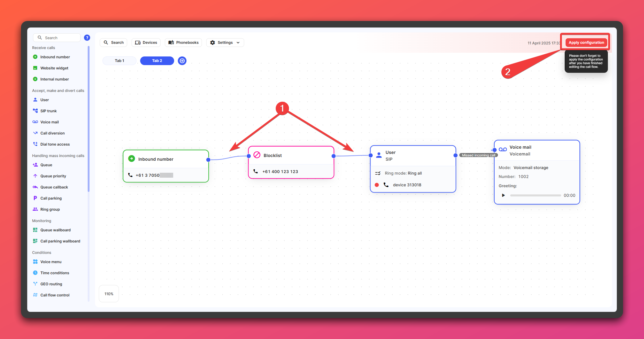This screenshot has height=339, width=644.
Task: Click the Inbound number node output connector
Action: coord(208,159)
